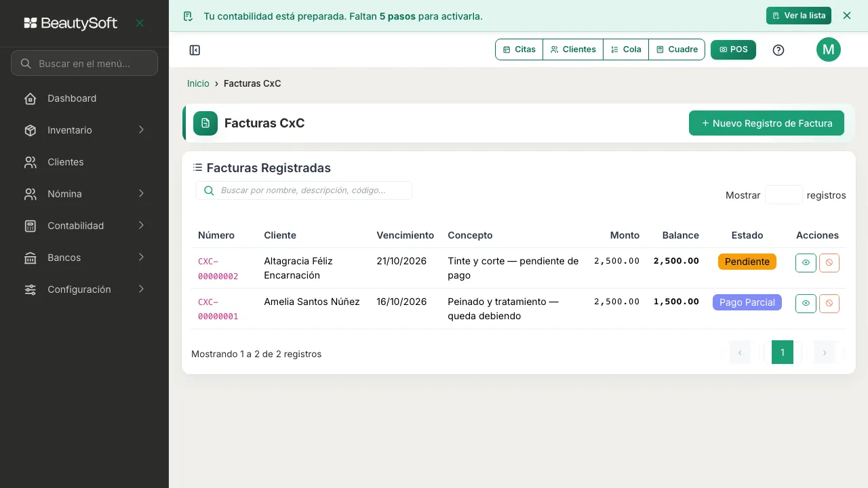The image size is (868, 488).
Task: Click accounting notice document icon
Action: point(188,16)
